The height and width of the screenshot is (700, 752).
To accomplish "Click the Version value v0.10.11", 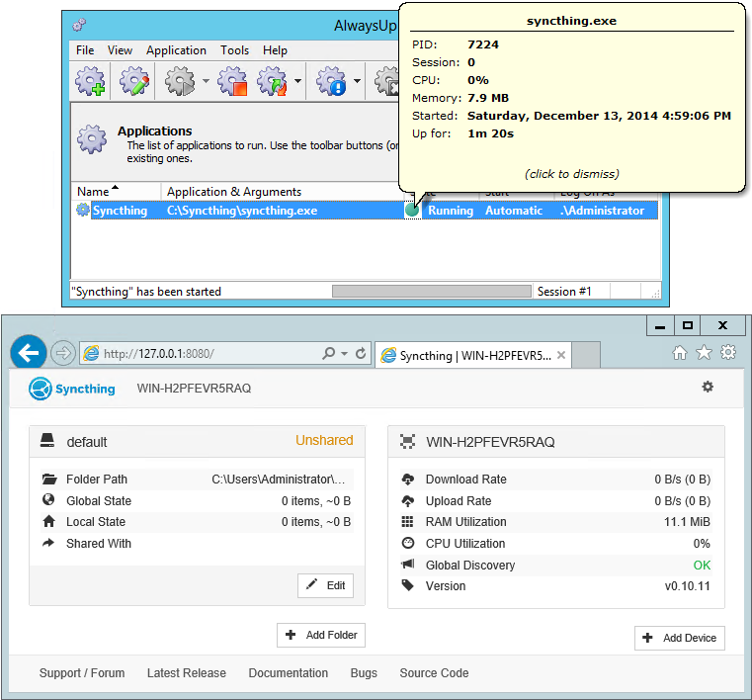I will tap(687, 586).
